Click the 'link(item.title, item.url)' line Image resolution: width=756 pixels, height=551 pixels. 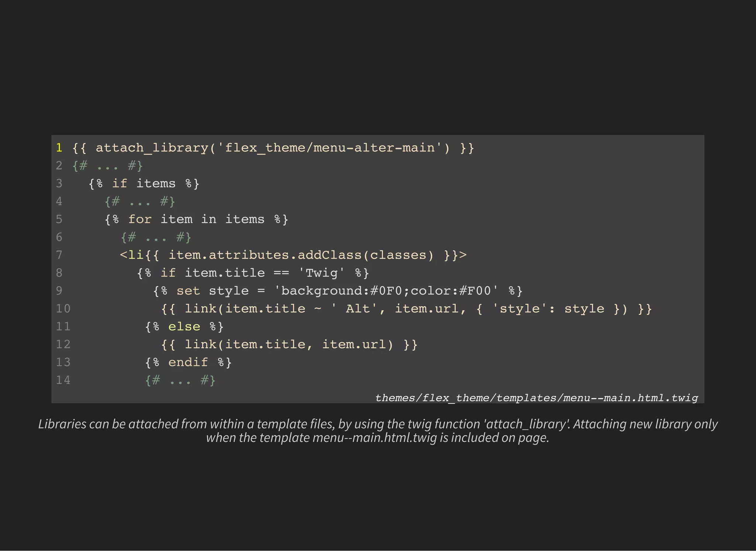[289, 344]
